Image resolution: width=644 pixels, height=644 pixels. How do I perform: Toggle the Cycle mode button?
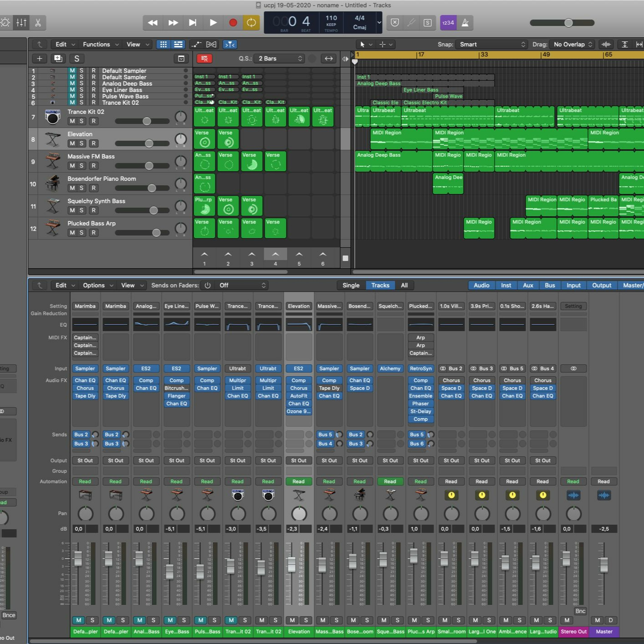[x=251, y=23]
